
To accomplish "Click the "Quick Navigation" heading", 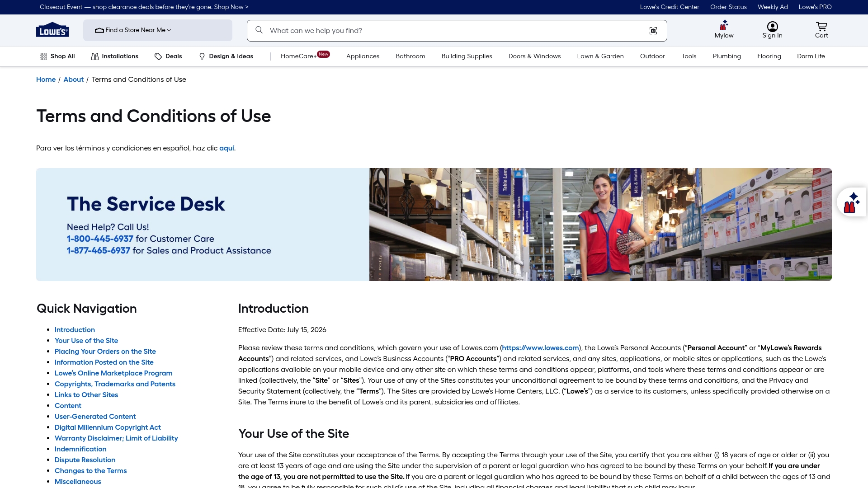I will pyautogui.click(x=87, y=309).
